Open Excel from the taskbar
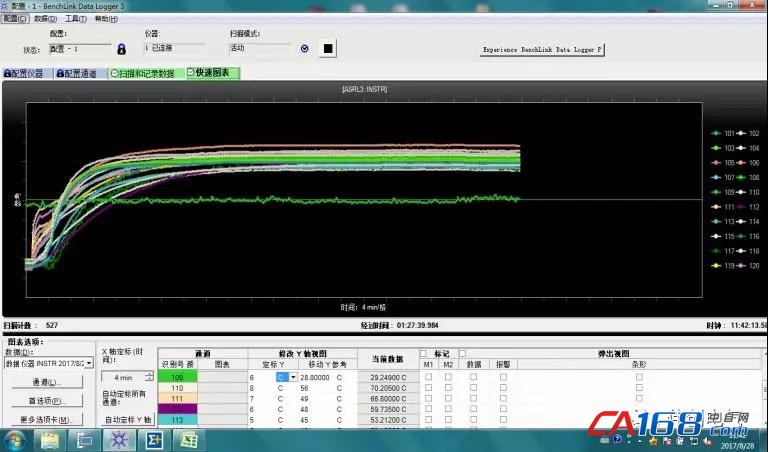Screen dimensions: 768x452 (190, 440)
